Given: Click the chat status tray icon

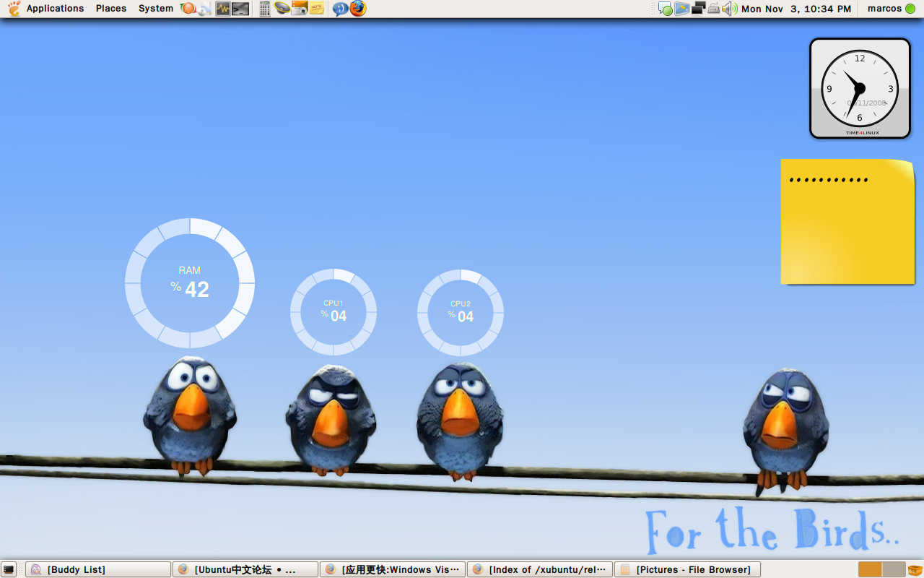Looking at the screenshot, I should tap(666, 9).
